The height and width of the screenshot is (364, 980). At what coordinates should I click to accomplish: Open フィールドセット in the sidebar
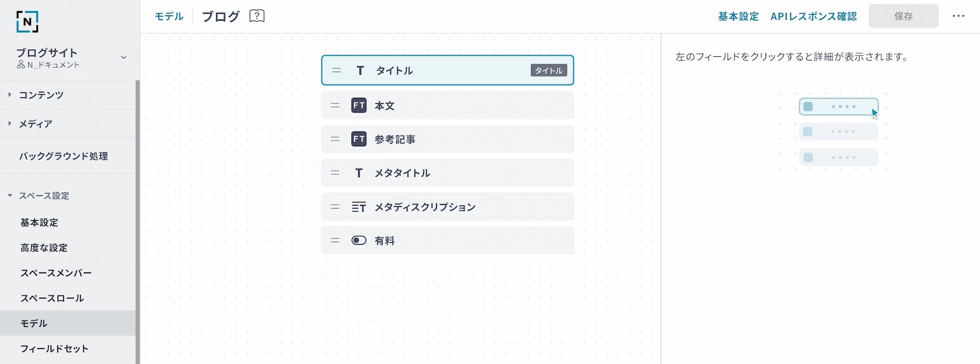coord(55,349)
